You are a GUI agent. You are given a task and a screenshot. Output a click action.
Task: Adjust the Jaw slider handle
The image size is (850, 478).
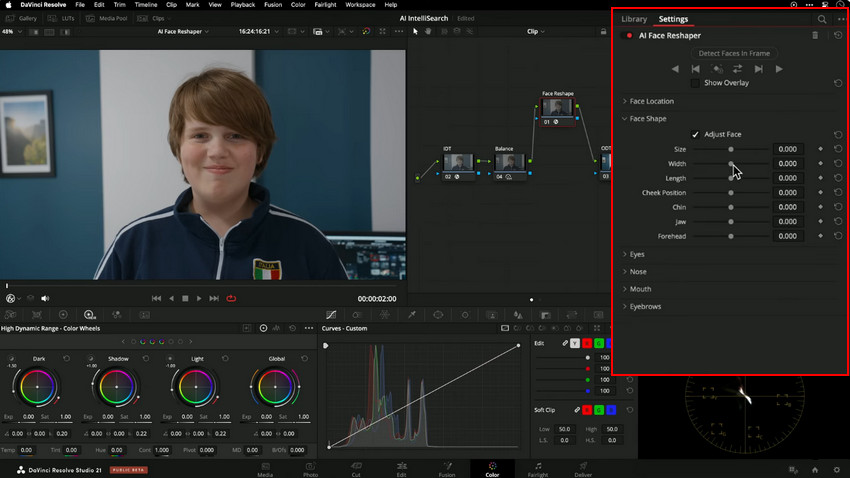click(731, 222)
